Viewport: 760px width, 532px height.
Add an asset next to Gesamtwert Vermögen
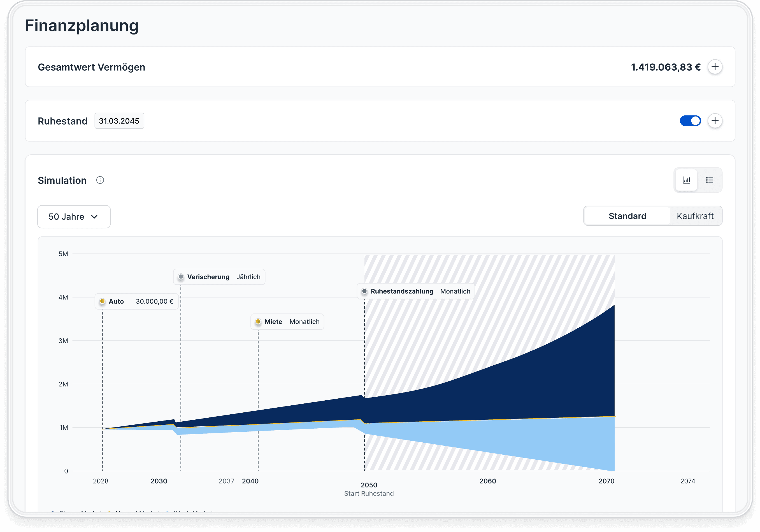click(715, 67)
